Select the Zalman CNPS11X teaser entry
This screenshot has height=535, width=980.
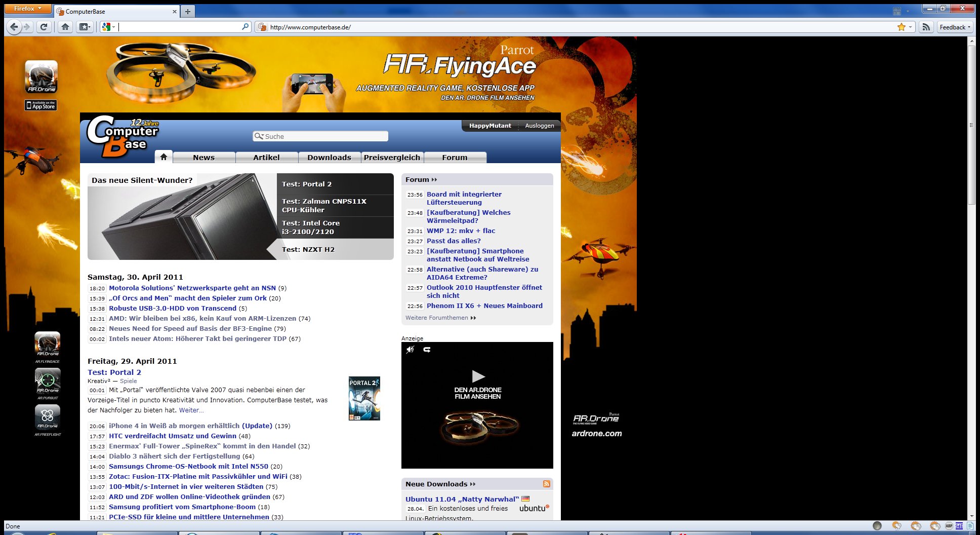(x=335, y=206)
